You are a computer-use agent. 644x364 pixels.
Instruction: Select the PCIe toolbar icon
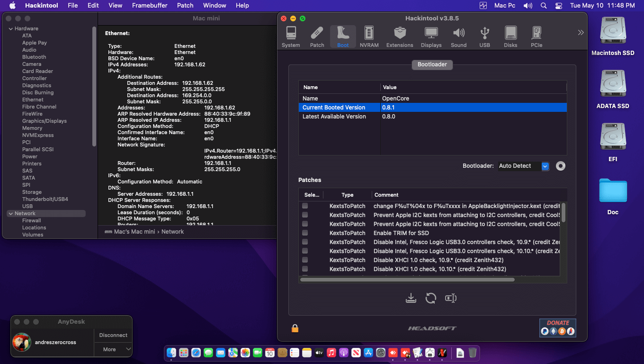[537, 37]
